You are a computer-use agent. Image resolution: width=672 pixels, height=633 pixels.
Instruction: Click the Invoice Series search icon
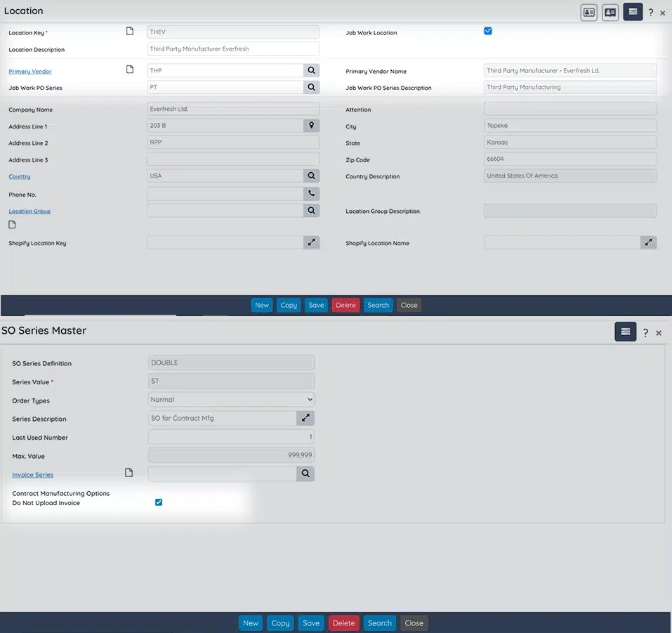(x=305, y=474)
